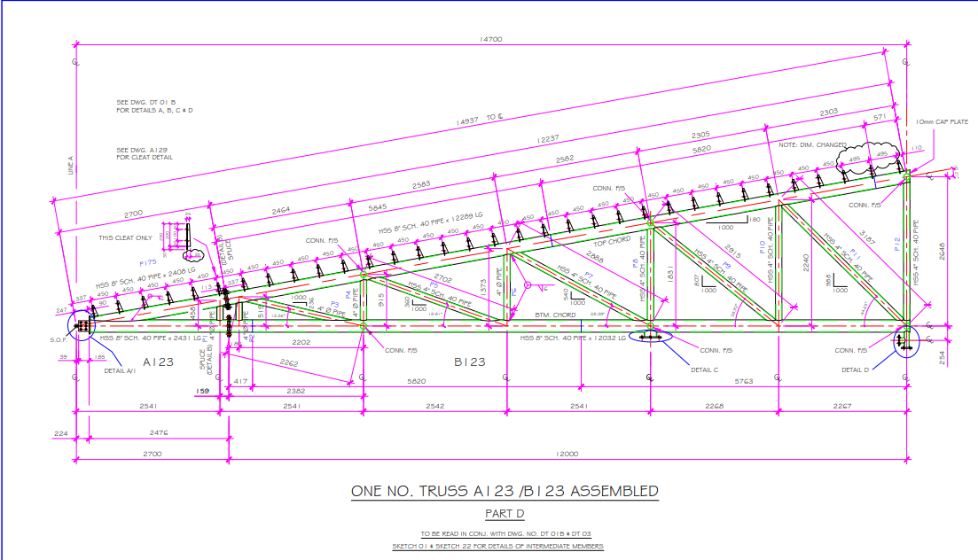Screen dimensions: 978x560
Task: Select the 2542 bay dimension
Action: coord(435,406)
